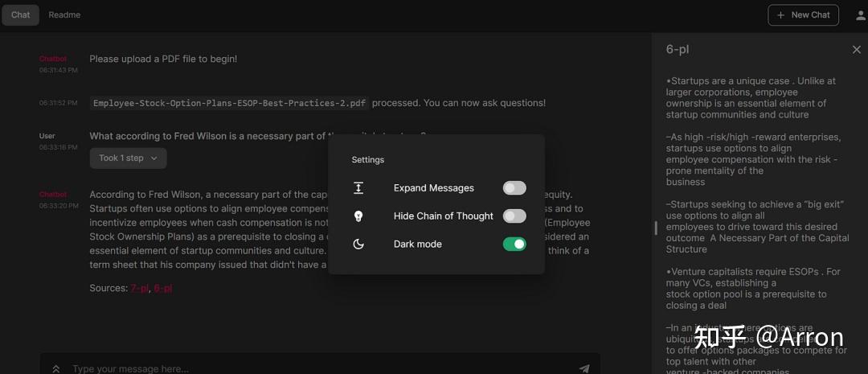
Task: Disable the Dark mode toggle
Action: [514, 245]
